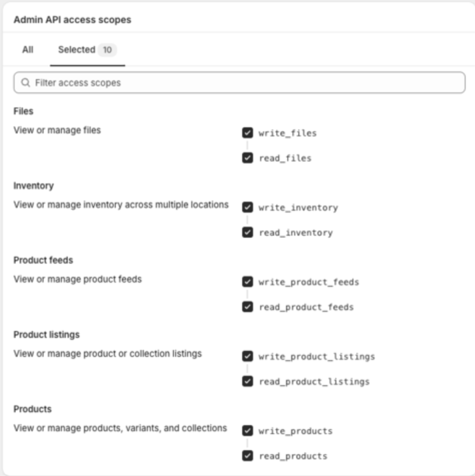Click the Selected count badge 10
Viewport: 475px width, 476px height.
(107, 50)
